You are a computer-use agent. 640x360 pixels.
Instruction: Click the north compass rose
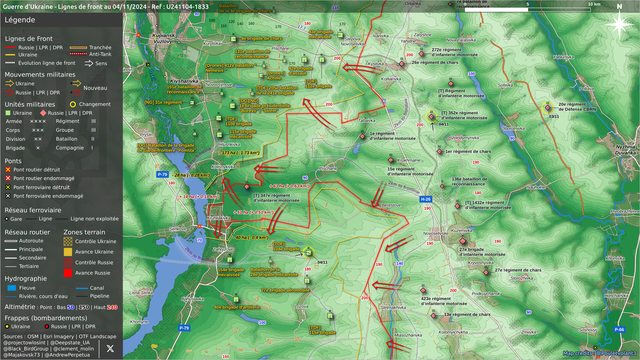click(x=619, y=24)
